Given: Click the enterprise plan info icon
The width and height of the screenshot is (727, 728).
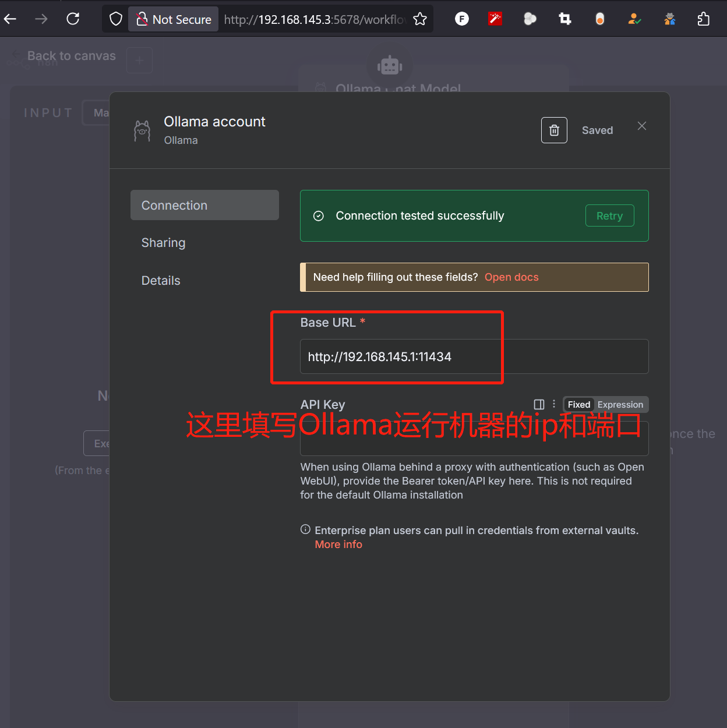Looking at the screenshot, I should (305, 529).
